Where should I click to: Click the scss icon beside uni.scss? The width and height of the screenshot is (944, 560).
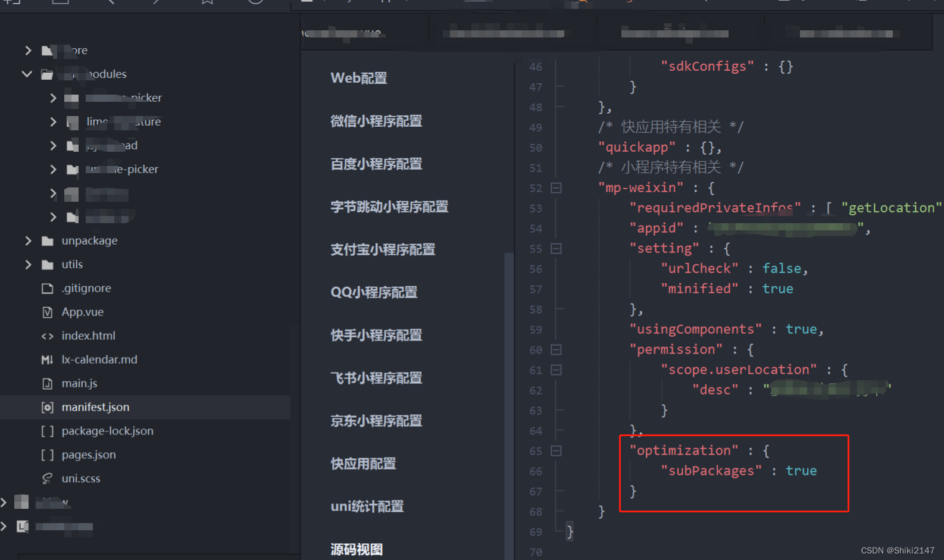(x=48, y=478)
